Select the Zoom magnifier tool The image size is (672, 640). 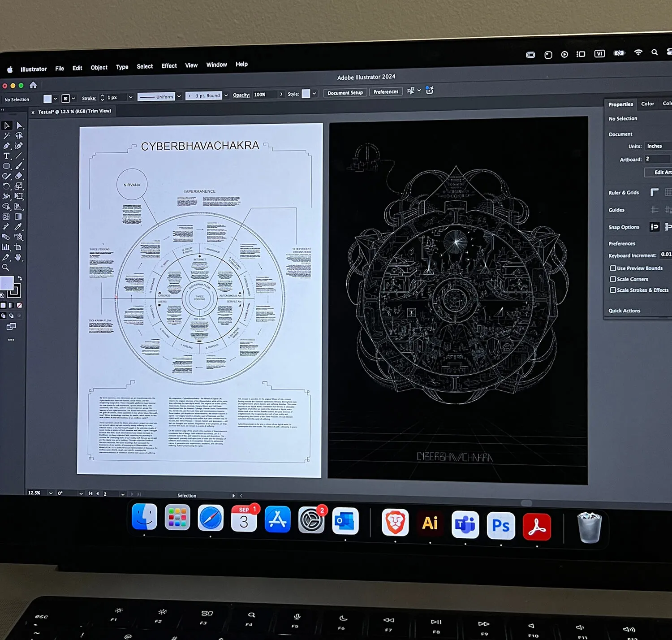[x=6, y=268]
